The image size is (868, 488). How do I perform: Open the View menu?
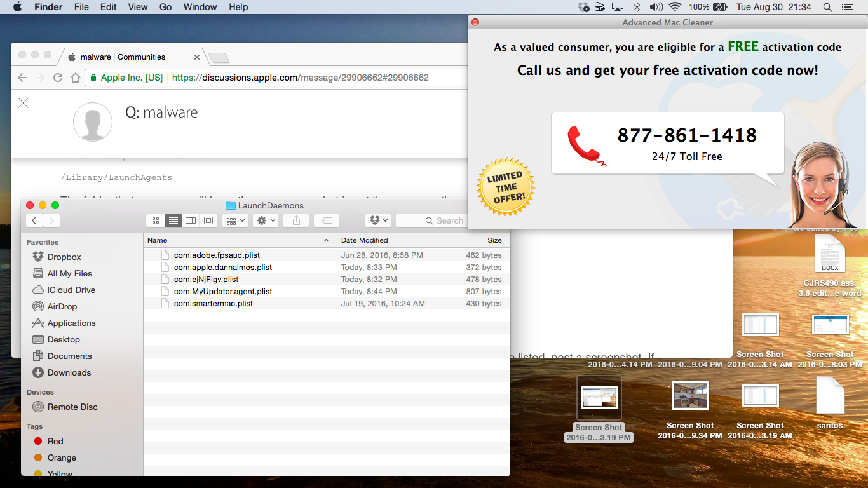pyautogui.click(x=138, y=7)
